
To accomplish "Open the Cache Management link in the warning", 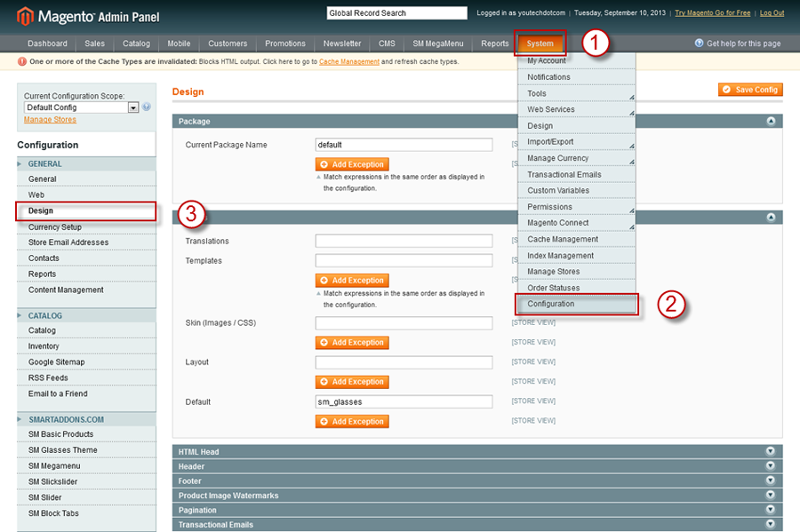I will coord(349,61).
